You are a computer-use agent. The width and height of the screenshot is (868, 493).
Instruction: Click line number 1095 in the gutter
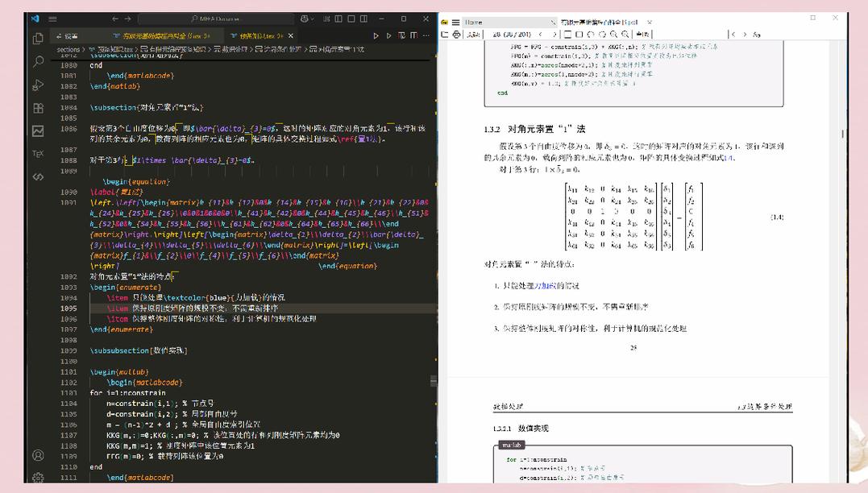[69, 309]
